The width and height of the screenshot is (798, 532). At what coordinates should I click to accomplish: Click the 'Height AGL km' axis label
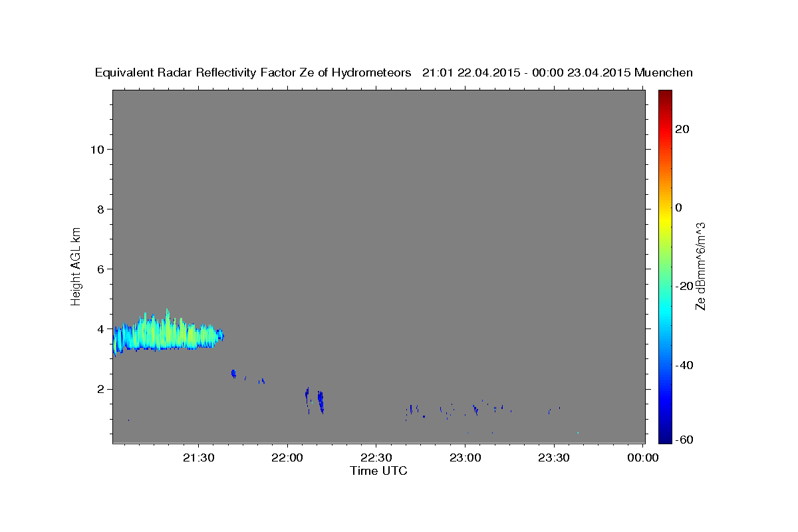pos(76,265)
